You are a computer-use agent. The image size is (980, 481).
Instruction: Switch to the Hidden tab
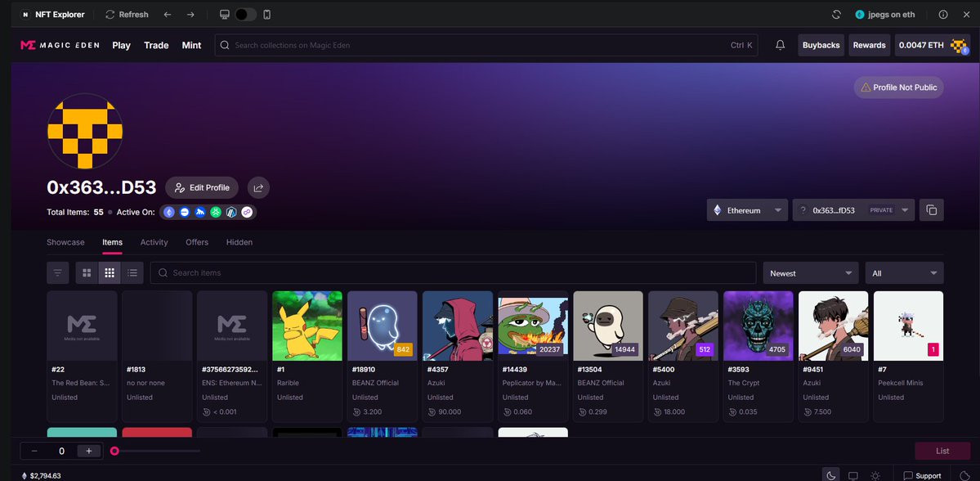tap(239, 242)
